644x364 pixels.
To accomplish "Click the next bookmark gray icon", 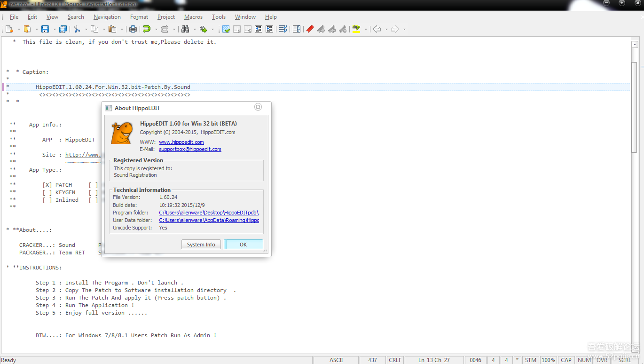I will (321, 29).
